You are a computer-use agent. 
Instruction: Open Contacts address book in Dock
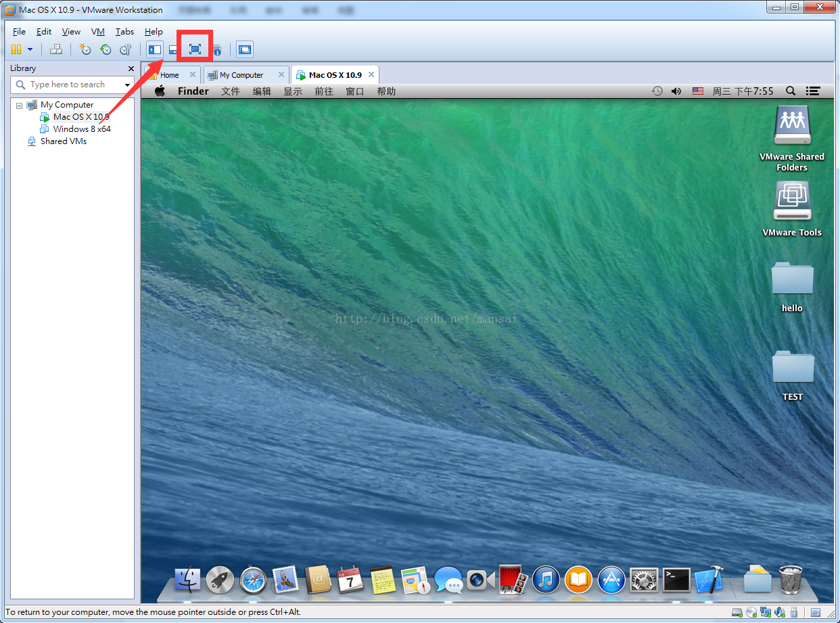[x=318, y=580]
